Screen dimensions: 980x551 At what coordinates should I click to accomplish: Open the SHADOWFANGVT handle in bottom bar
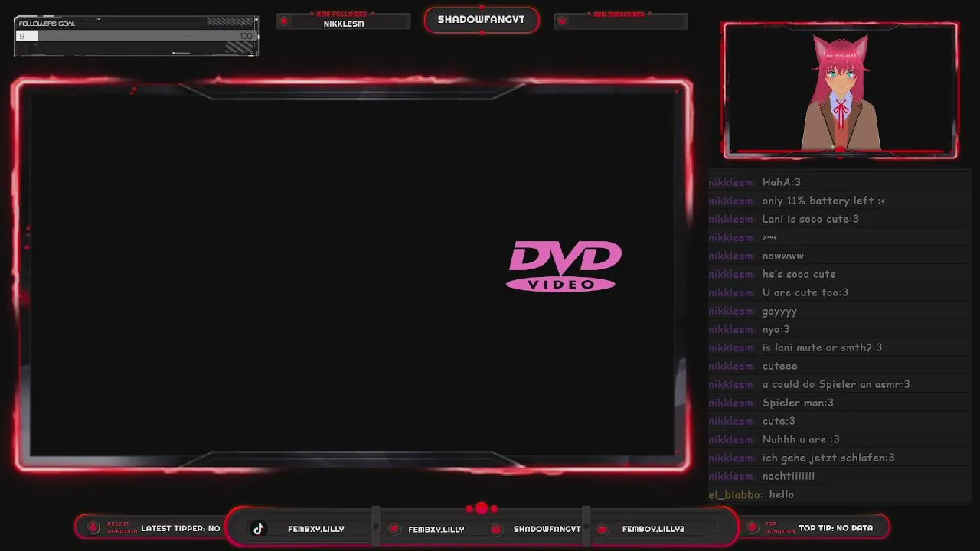point(547,529)
